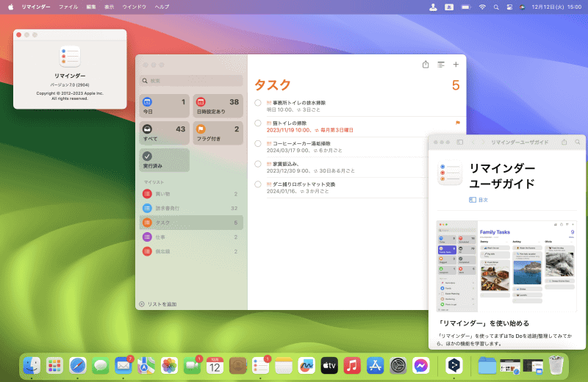The width and height of the screenshot is (588, 382).
Task: Open the フラグ付き smart list card
Action: coord(218,133)
